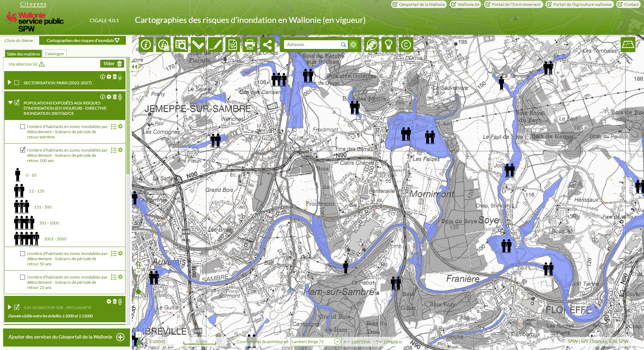Click Ajouter des services du Géoportail button

tap(67, 337)
